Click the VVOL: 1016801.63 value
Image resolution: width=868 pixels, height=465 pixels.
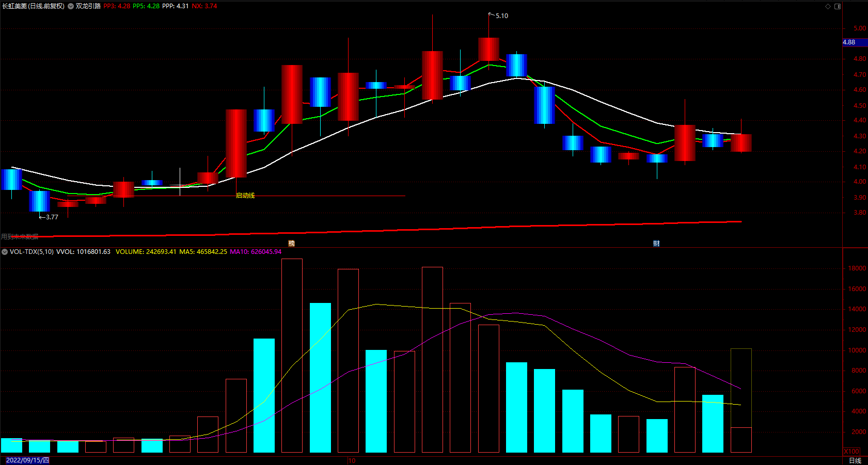83,252
